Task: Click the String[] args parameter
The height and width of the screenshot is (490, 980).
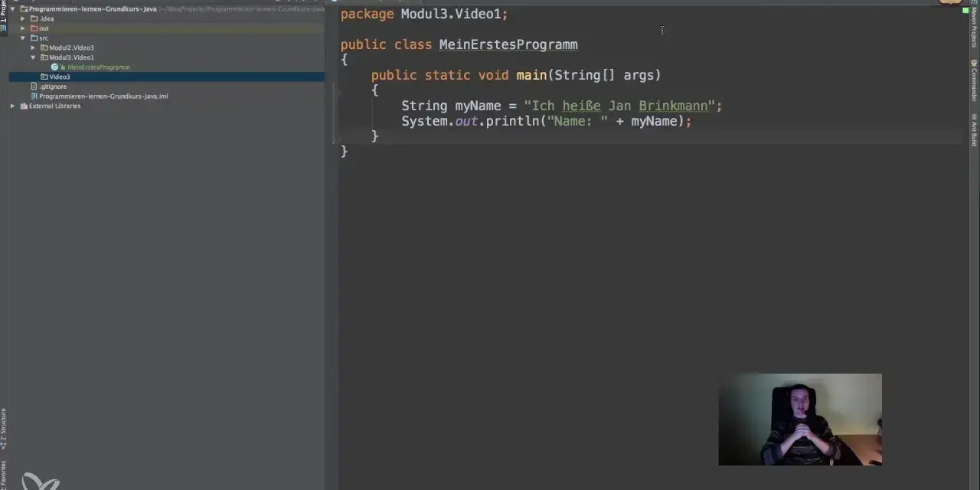Action: point(603,75)
